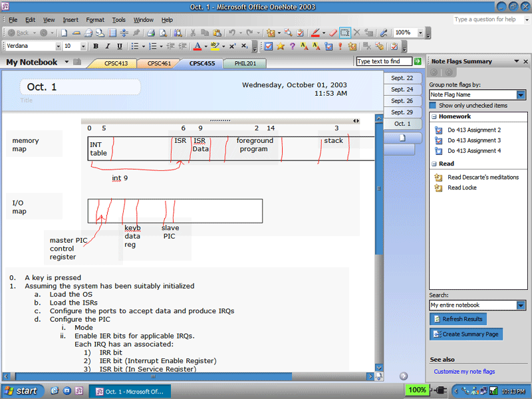Switch to the CPSC461 section tab
532x399 pixels.
tap(158, 64)
